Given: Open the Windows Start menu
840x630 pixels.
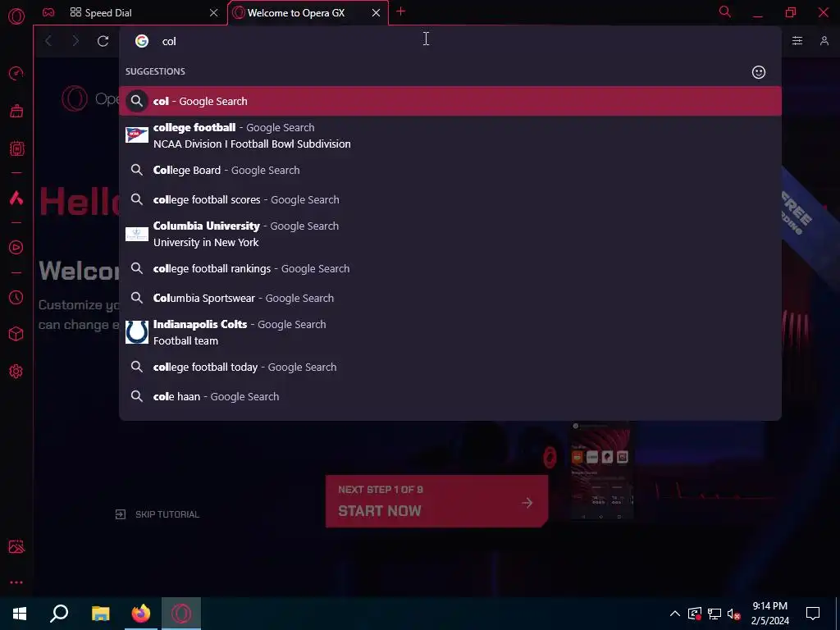Looking at the screenshot, I should click(20, 614).
